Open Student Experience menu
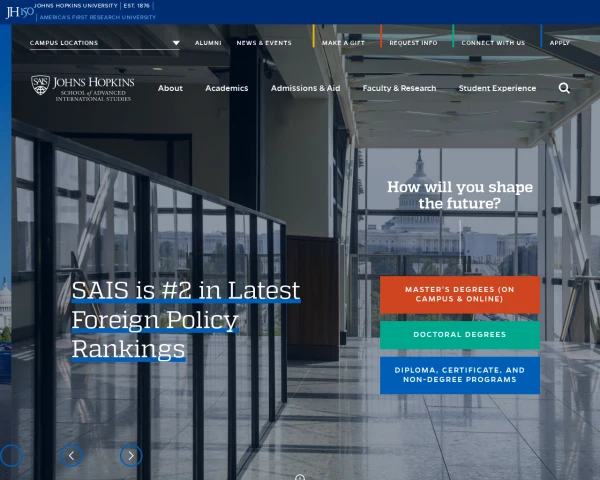This screenshot has height=480, width=600. coord(497,88)
